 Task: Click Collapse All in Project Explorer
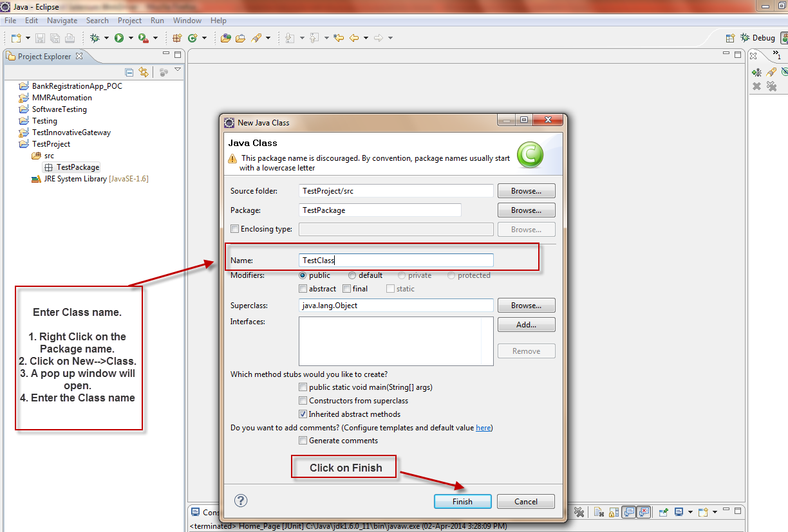click(129, 72)
